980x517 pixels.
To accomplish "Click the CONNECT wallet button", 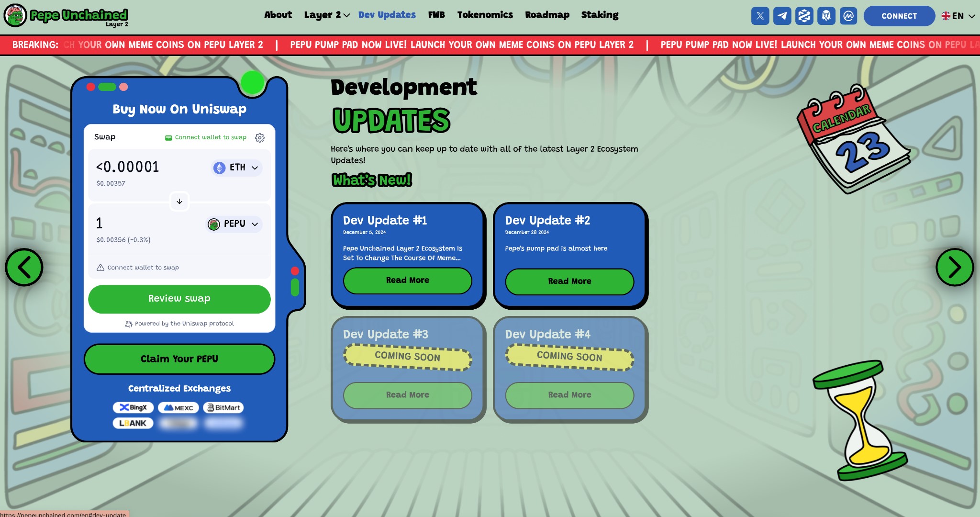I will [899, 16].
